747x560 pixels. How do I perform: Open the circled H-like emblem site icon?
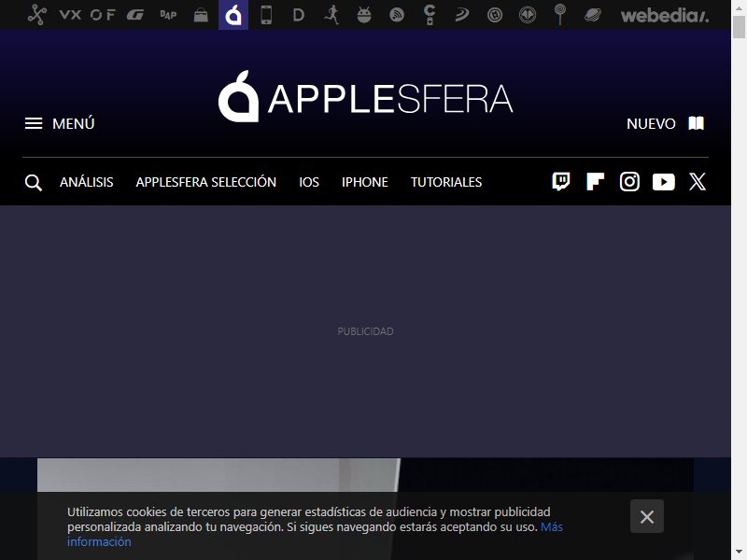click(495, 15)
